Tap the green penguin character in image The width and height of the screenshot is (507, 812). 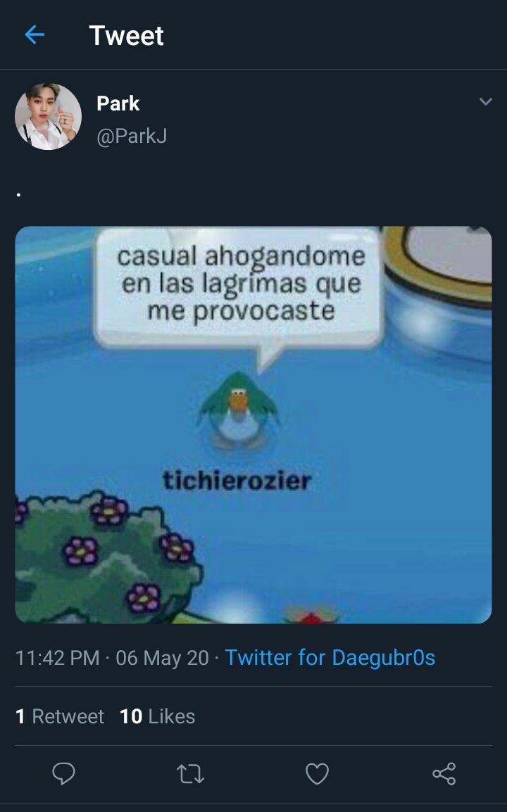pyautogui.click(x=238, y=410)
